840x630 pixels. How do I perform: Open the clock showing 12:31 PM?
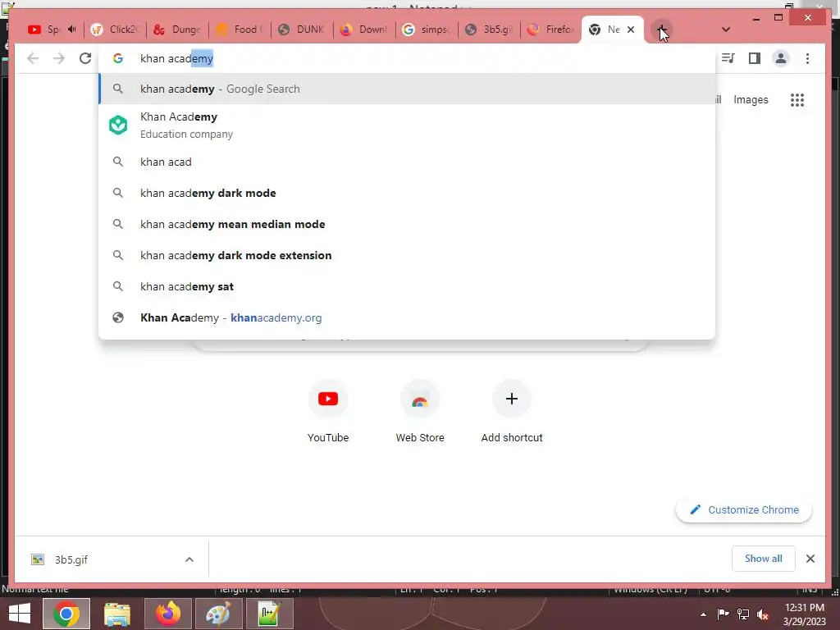pos(804,614)
